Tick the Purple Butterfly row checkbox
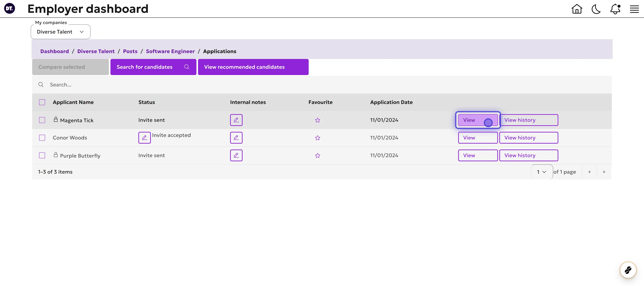The height and width of the screenshot is (286, 644). tap(42, 156)
